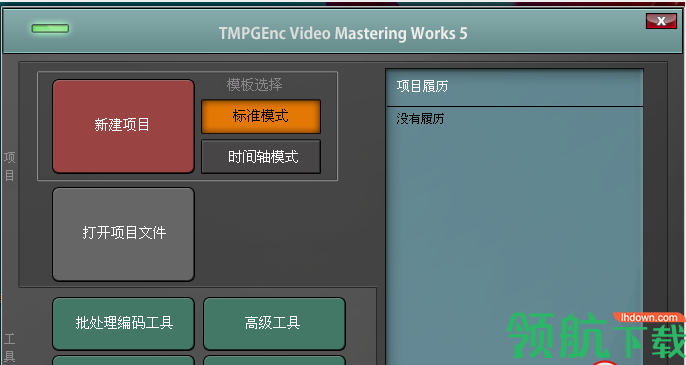Click the red 新建项目 button

123,126
